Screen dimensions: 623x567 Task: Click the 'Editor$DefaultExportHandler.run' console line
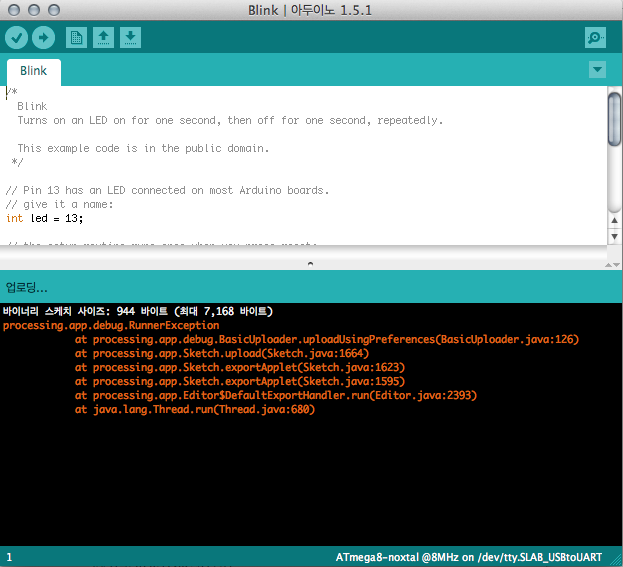pos(276,395)
